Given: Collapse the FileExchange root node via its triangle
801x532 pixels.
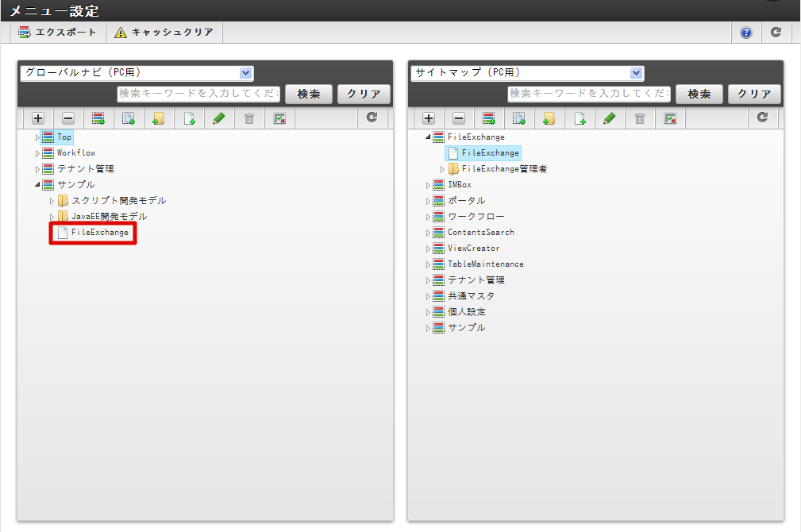Looking at the screenshot, I should 428,137.
